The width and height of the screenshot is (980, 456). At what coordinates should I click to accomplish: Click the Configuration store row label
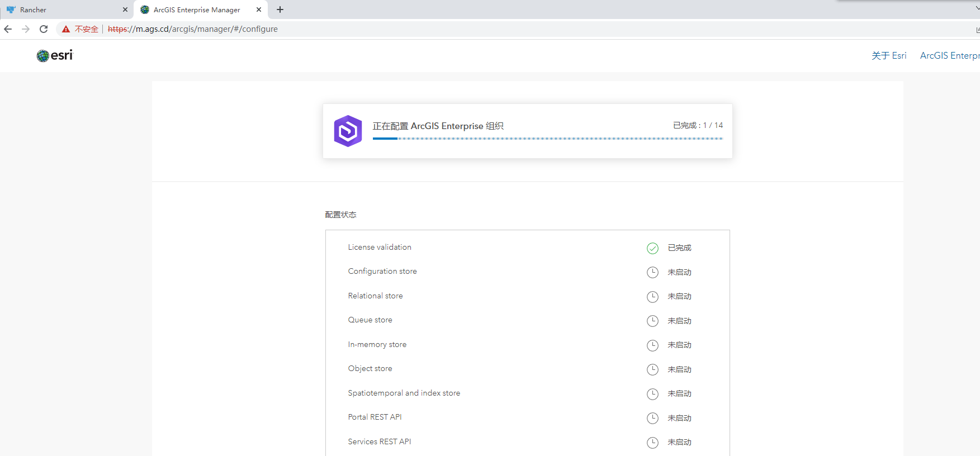pyautogui.click(x=382, y=272)
